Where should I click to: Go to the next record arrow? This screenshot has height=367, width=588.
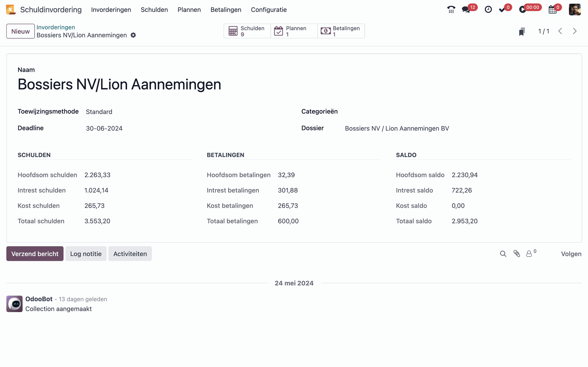[x=575, y=31]
